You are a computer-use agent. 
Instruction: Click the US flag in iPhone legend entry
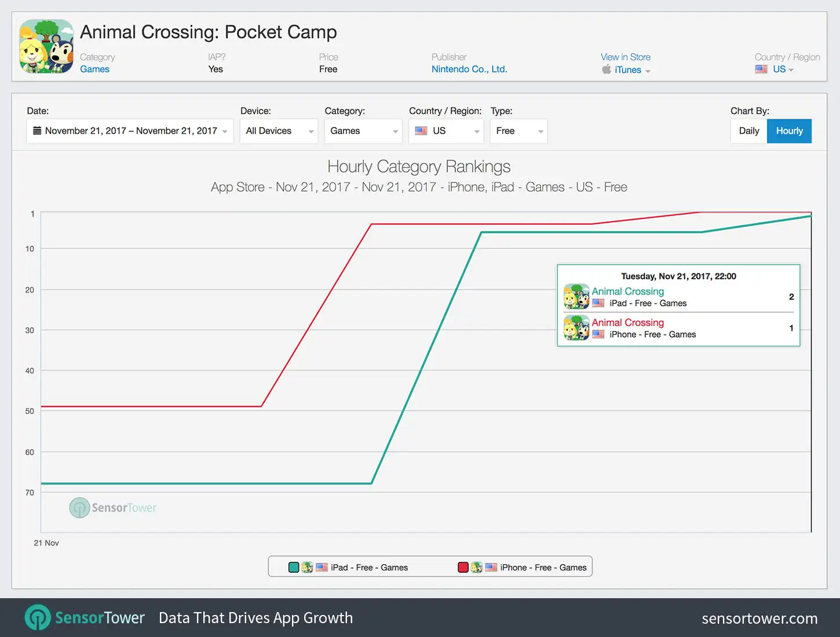click(491, 568)
